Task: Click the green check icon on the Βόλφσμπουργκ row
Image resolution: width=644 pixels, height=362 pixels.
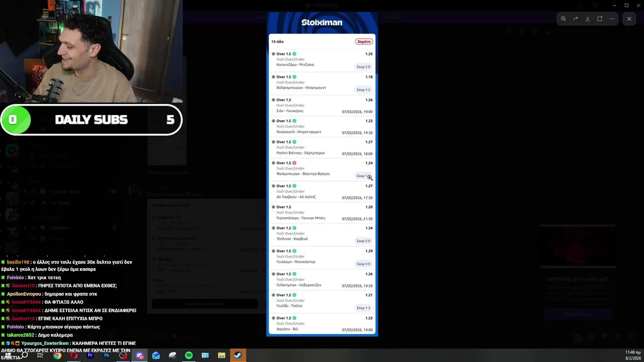Action: coord(294,77)
